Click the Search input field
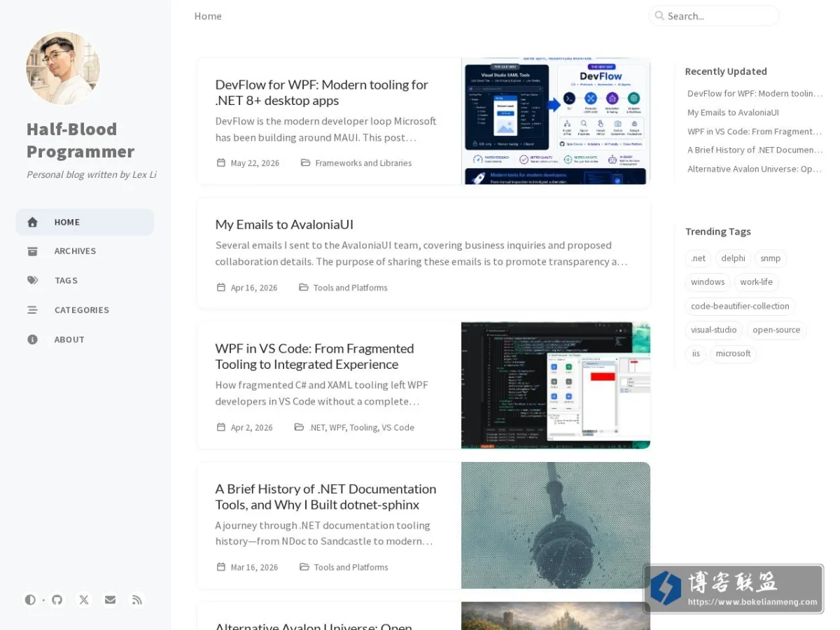 (714, 16)
